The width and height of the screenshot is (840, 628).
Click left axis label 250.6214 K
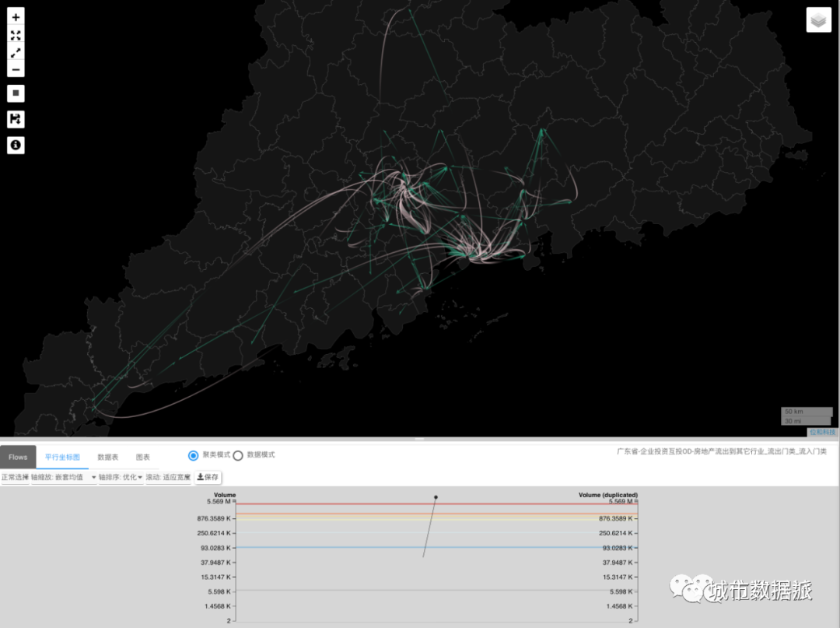(x=214, y=533)
